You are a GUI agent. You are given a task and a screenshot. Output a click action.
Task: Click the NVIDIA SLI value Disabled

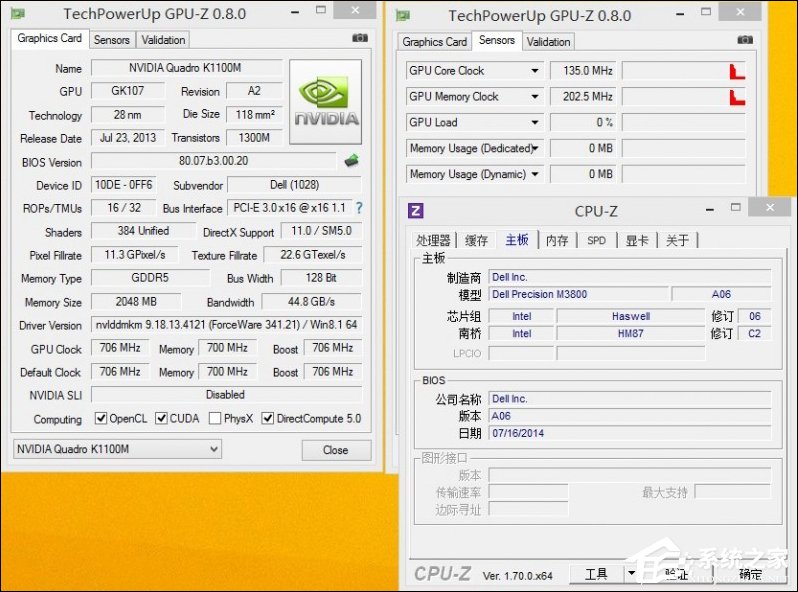pyautogui.click(x=226, y=394)
